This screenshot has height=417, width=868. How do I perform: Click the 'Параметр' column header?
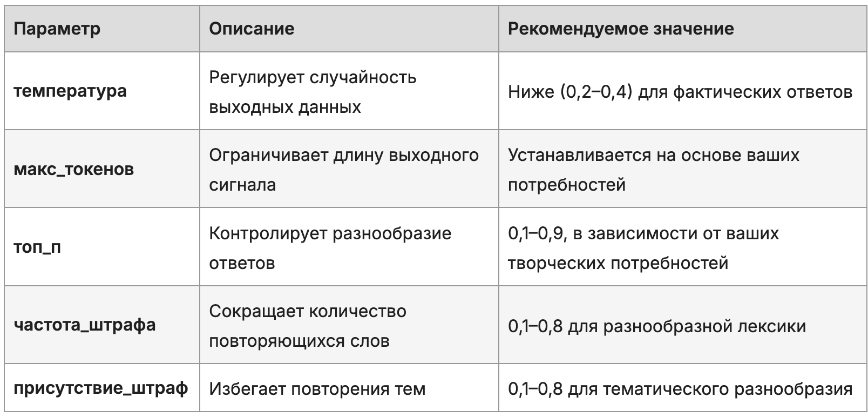57,29
